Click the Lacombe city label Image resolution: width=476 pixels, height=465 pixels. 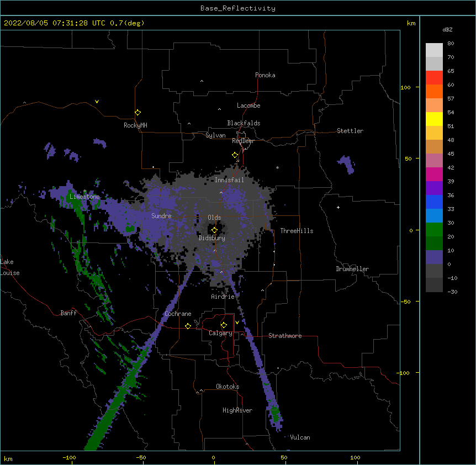pyautogui.click(x=248, y=105)
